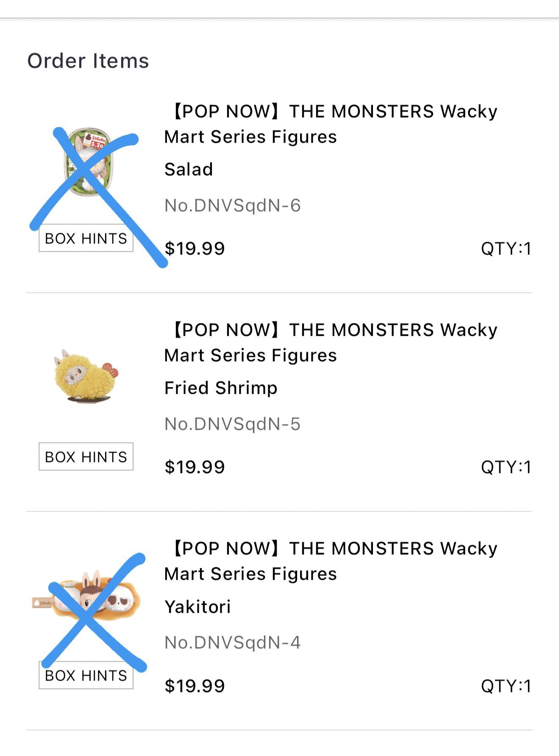The image size is (559, 756).
Task: Tap the $19.99 price of Salad
Action: tap(195, 249)
